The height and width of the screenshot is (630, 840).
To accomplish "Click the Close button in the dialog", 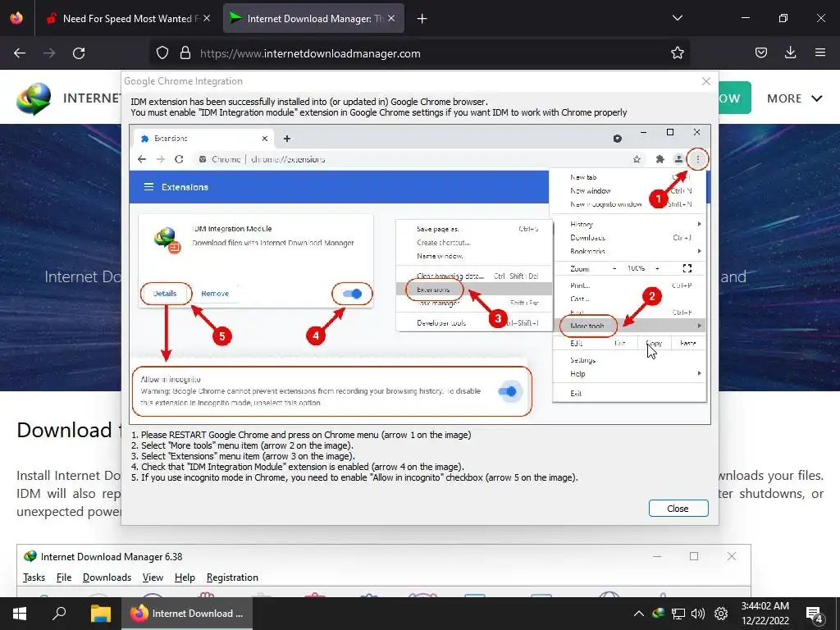I will tap(678, 509).
